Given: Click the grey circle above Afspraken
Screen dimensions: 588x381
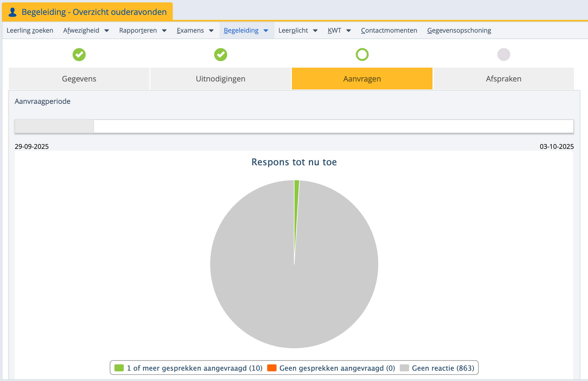Looking at the screenshot, I should [503, 55].
